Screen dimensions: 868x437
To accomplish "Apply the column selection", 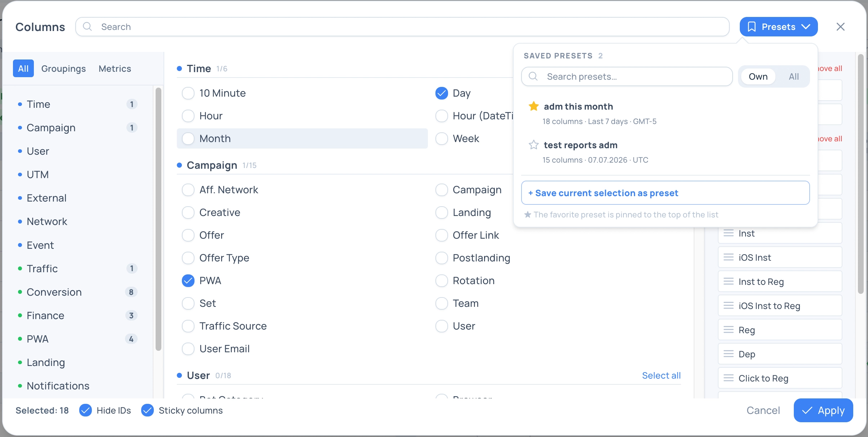I will (x=823, y=410).
